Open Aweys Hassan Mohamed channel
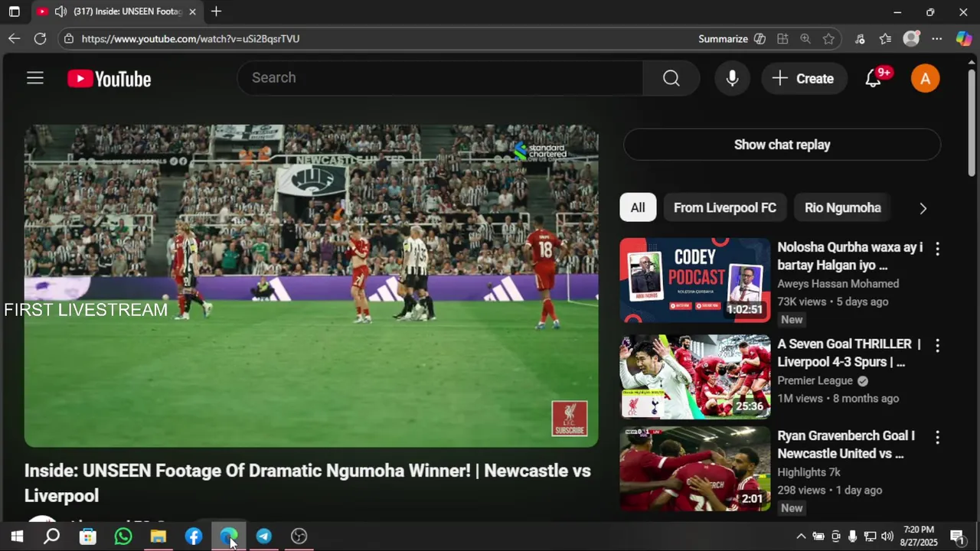This screenshot has height=551, width=980. 838,283
